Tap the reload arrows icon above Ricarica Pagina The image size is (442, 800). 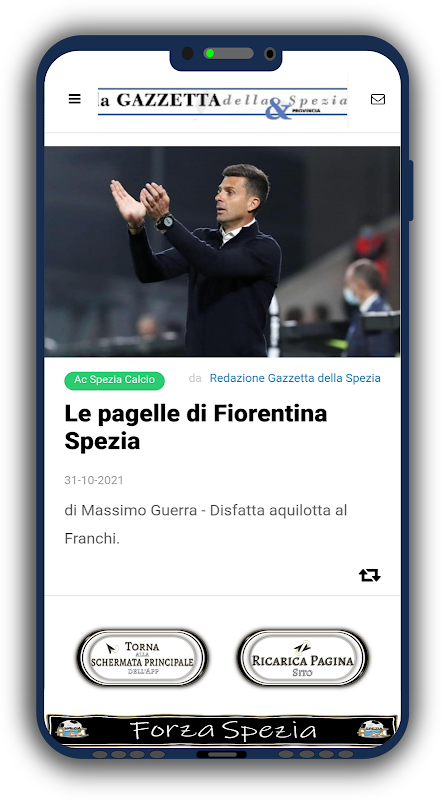[x=302, y=647]
